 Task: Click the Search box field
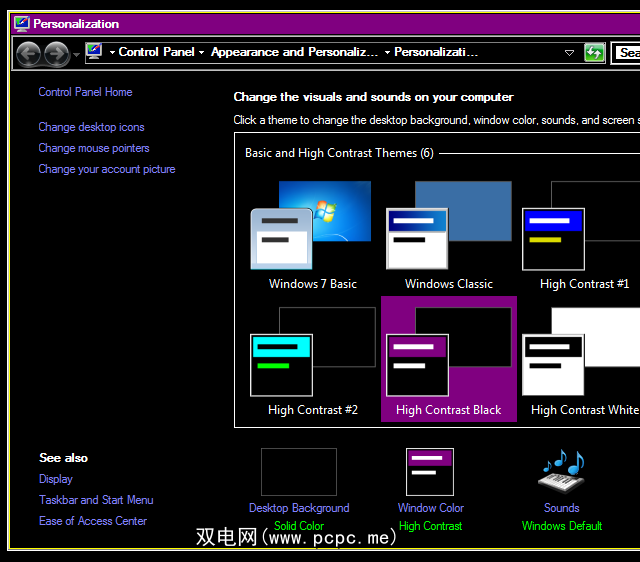[626, 53]
